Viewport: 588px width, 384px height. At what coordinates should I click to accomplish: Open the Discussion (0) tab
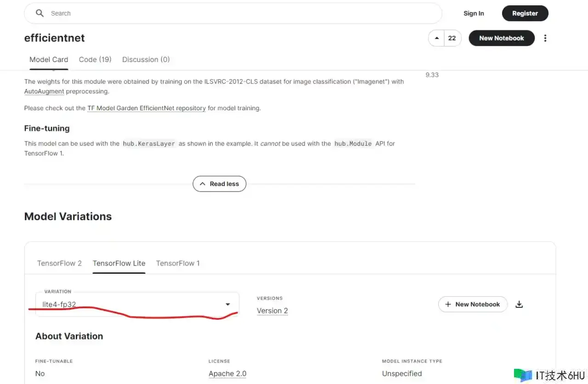point(146,59)
